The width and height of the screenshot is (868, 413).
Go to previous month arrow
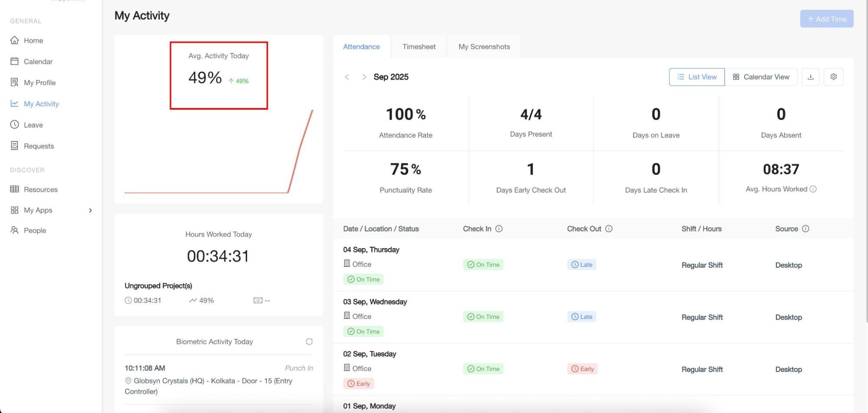pos(347,77)
